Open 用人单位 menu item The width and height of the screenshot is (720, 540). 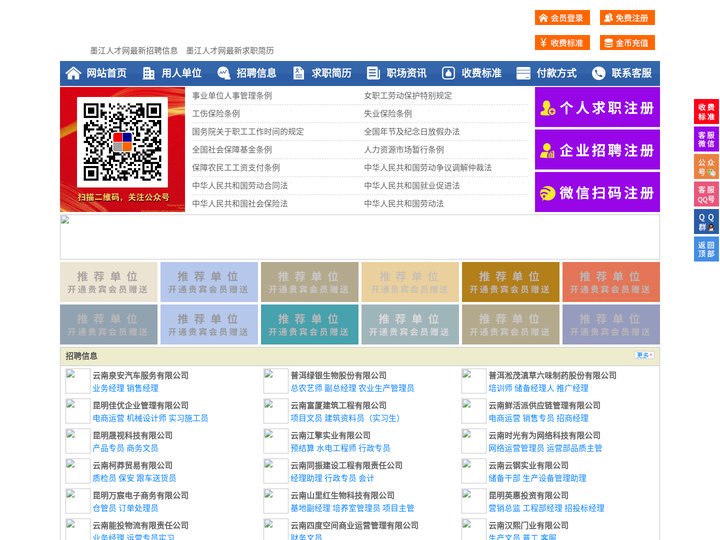coord(181,73)
